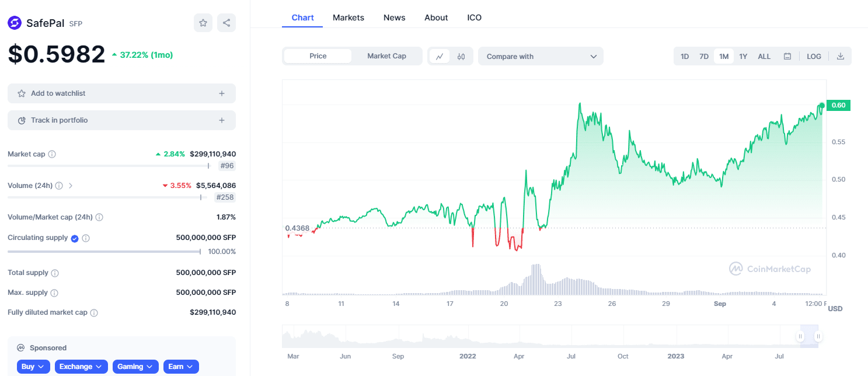Open the calendar date range icon
Image resolution: width=868 pixels, height=376 pixels.
coord(787,57)
